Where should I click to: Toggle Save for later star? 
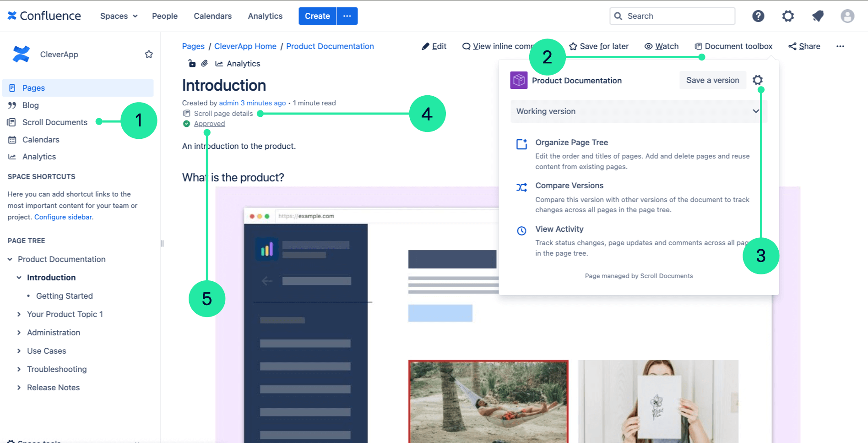(x=599, y=46)
